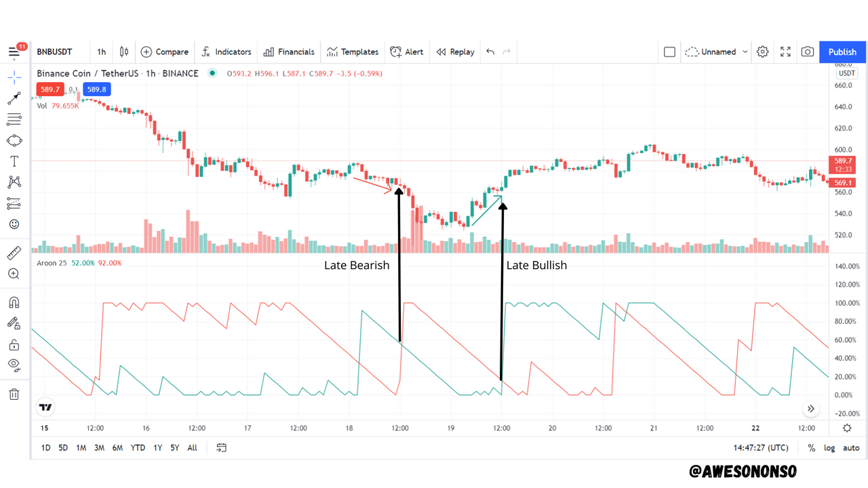Image resolution: width=868 pixels, height=488 pixels.
Task: Redo the chart action
Action: (x=507, y=52)
